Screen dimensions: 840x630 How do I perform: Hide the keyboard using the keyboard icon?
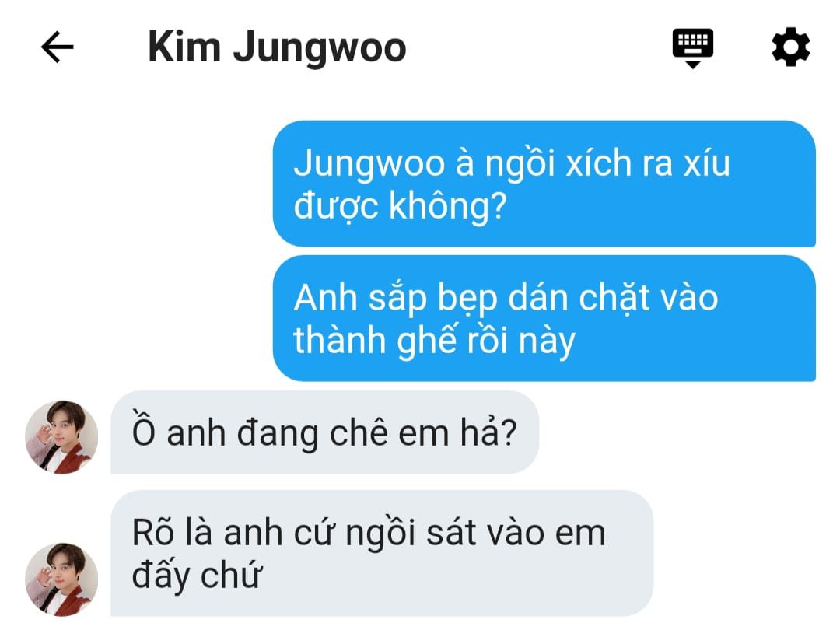693,47
